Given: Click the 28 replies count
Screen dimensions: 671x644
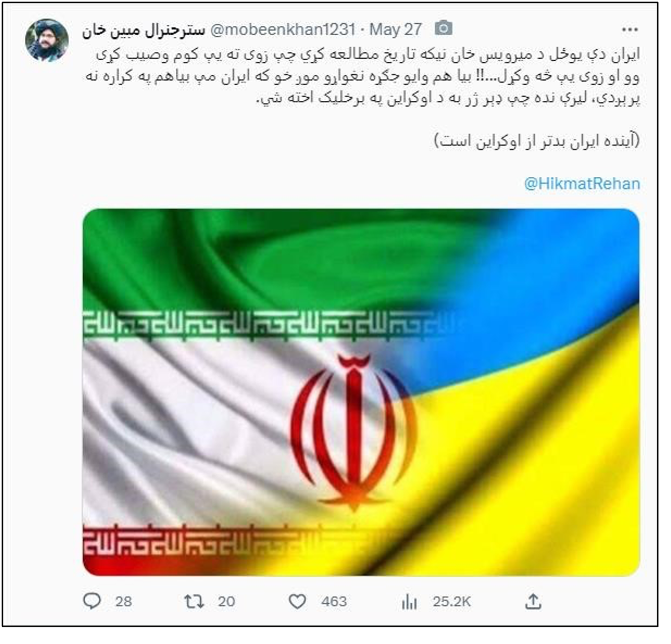Looking at the screenshot, I should click(x=123, y=601).
